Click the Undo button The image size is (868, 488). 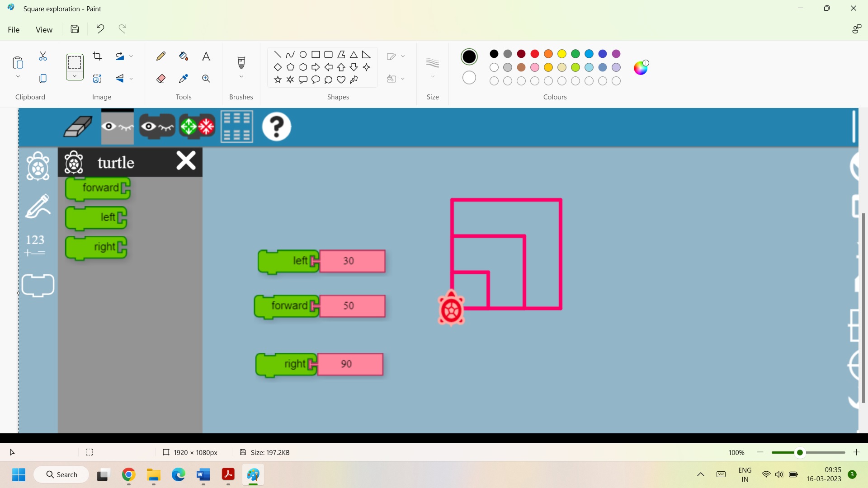(100, 29)
